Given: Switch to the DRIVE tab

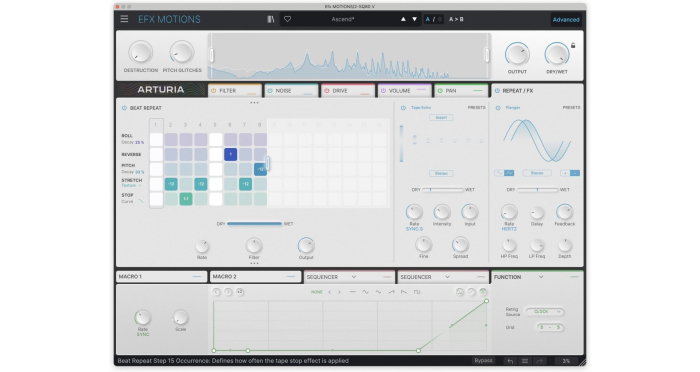Looking at the screenshot, I should (x=348, y=91).
